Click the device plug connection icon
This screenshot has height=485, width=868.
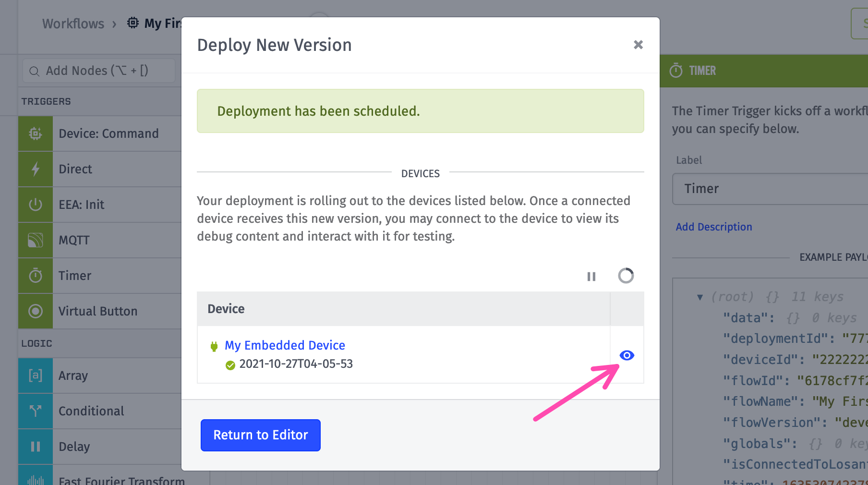coord(214,346)
